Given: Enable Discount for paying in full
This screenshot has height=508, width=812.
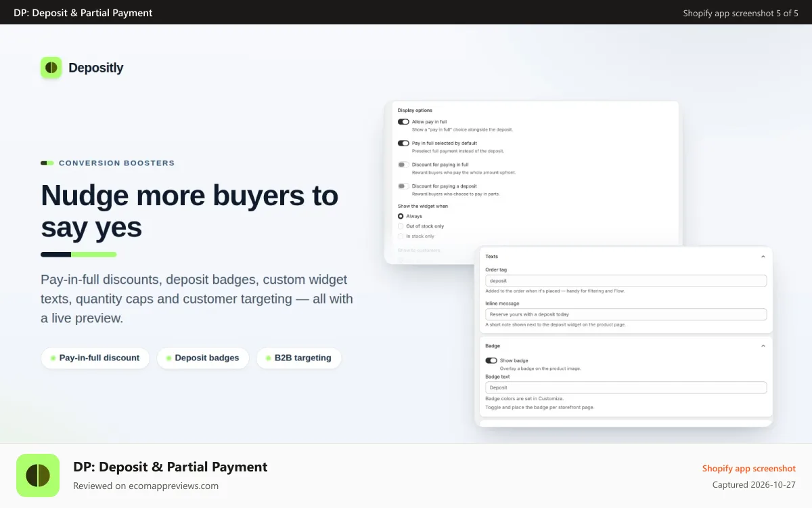Looking at the screenshot, I should (403, 165).
